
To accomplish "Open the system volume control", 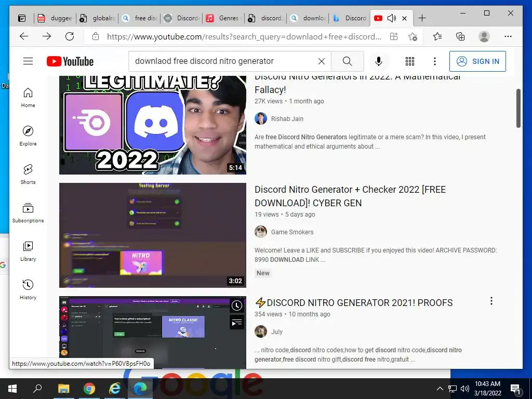I will 465,389.
